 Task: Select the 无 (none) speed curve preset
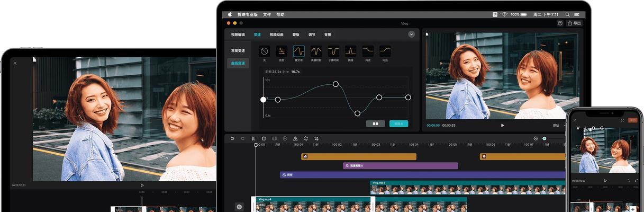[265, 51]
